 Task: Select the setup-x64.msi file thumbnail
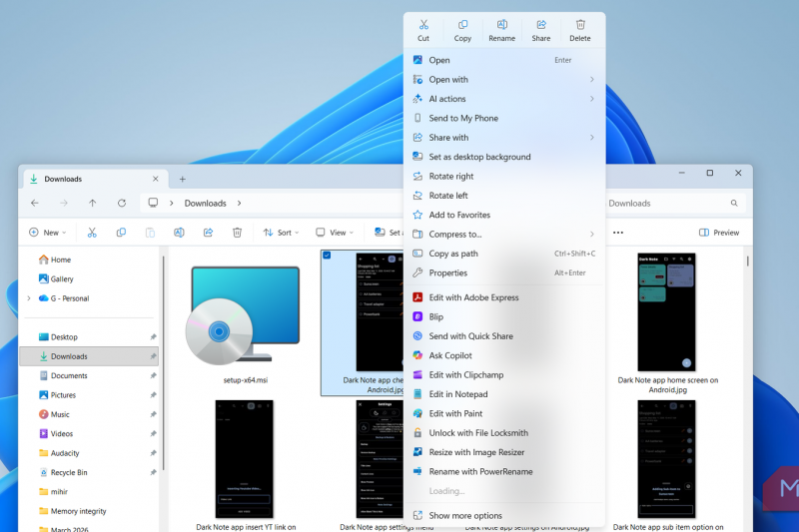(x=245, y=316)
